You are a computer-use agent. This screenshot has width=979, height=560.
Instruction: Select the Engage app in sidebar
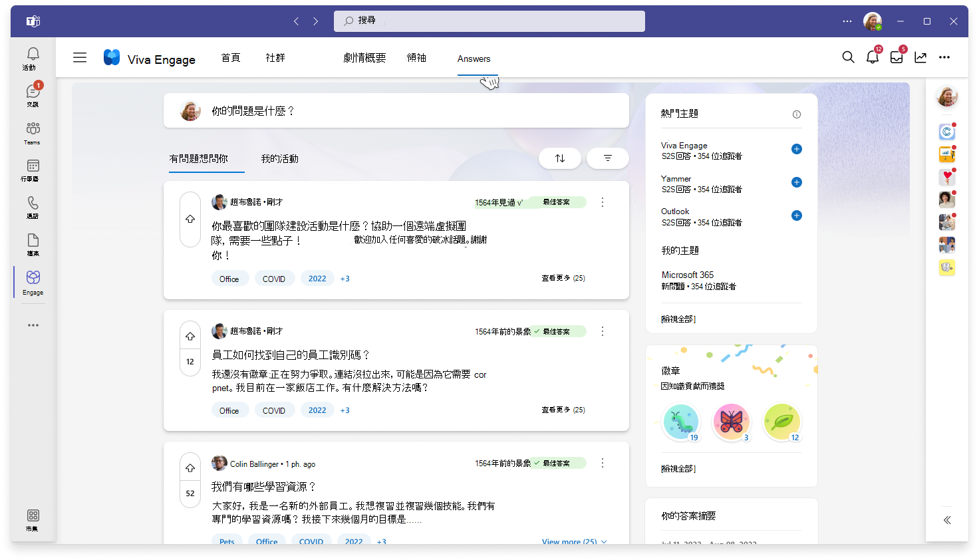coord(33,282)
